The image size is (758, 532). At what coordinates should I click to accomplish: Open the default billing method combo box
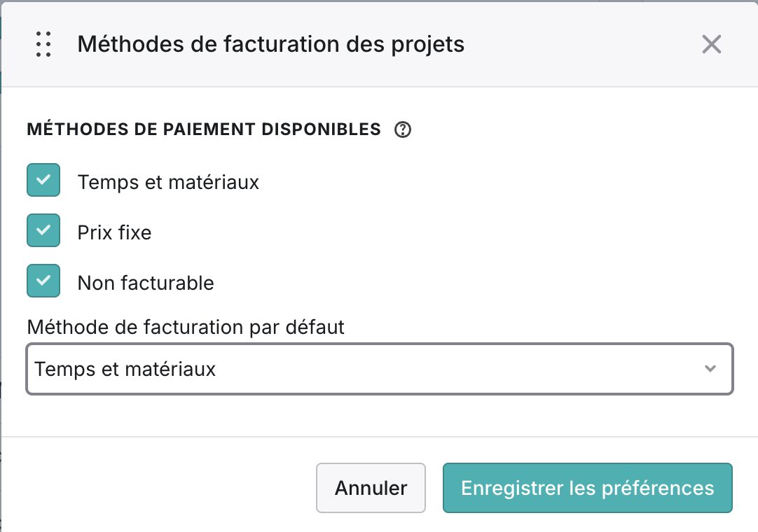tap(380, 369)
